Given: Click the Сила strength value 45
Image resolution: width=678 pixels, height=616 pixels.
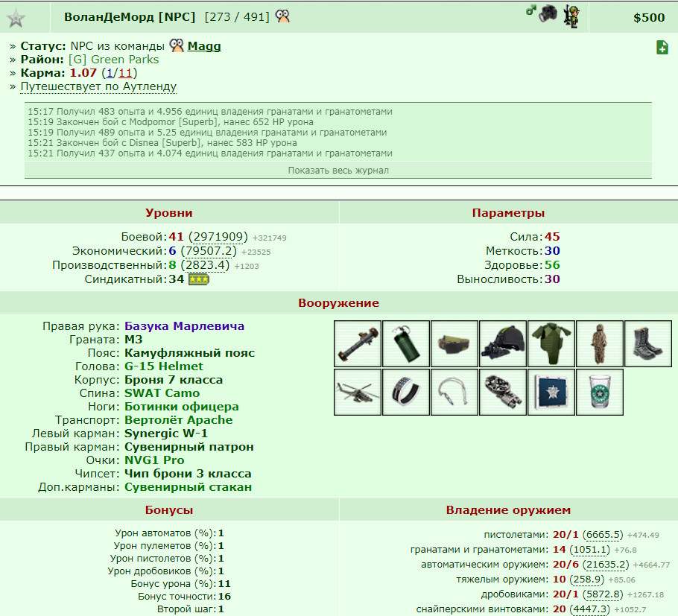Looking at the screenshot, I should [552, 236].
